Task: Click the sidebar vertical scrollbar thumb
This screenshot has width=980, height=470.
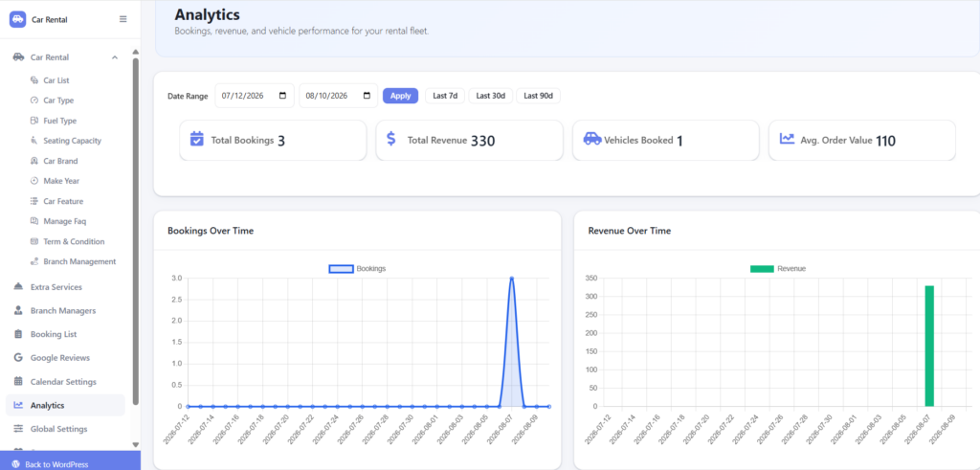Action: 136,232
